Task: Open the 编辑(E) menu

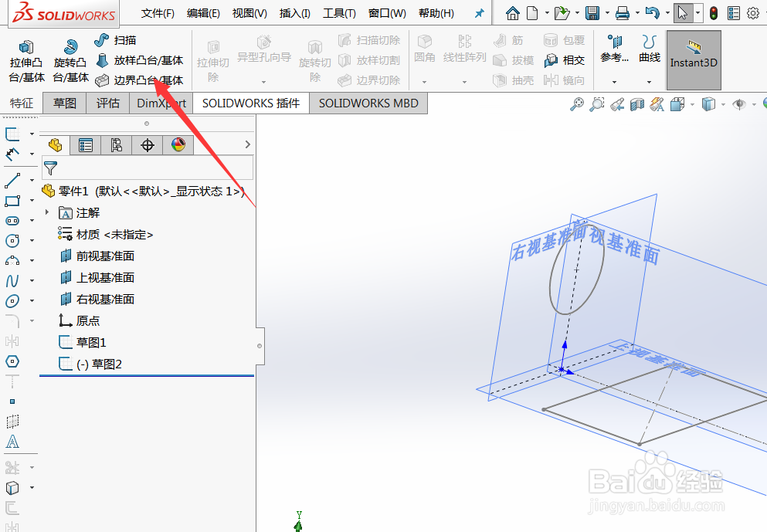Action: 203,13
